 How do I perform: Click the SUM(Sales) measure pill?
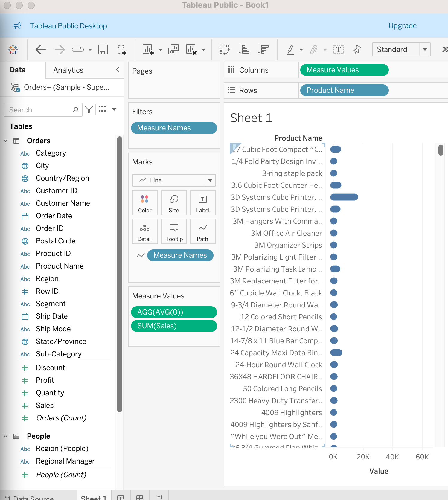pyautogui.click(x=174, y=326)
